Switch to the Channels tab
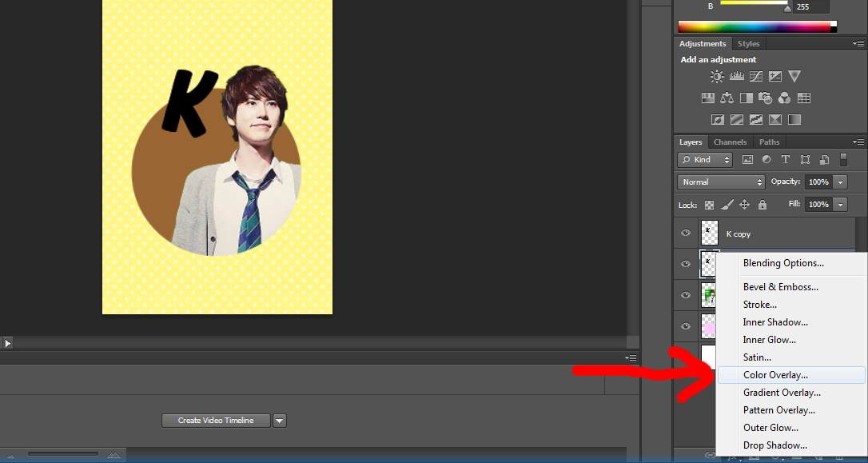Viewport: 868px width, 463px height. coord(731,142)
